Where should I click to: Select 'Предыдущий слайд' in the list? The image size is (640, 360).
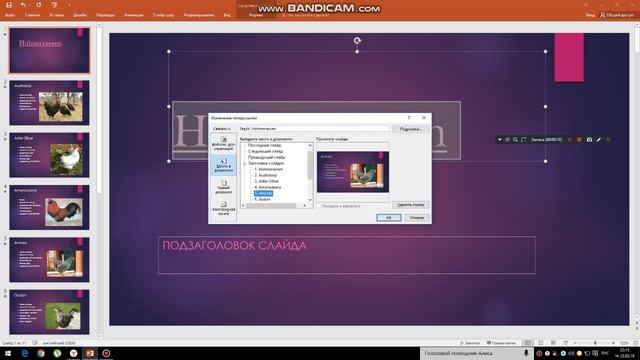click(x=267, y=157)
